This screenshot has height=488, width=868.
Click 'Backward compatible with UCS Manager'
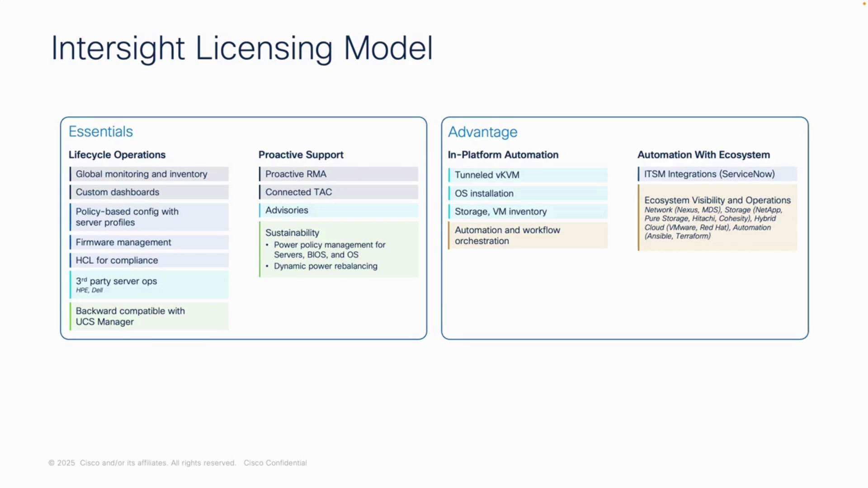pos(149,316)
